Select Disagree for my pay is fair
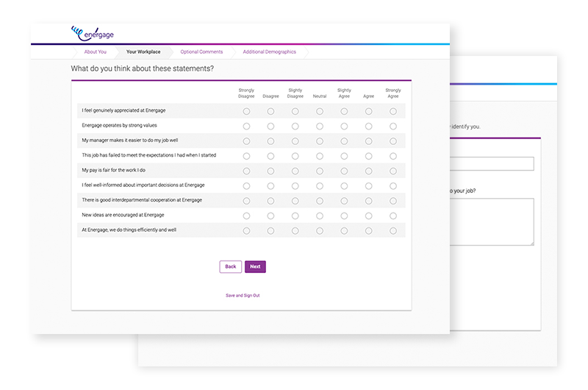 coord(270,171)
